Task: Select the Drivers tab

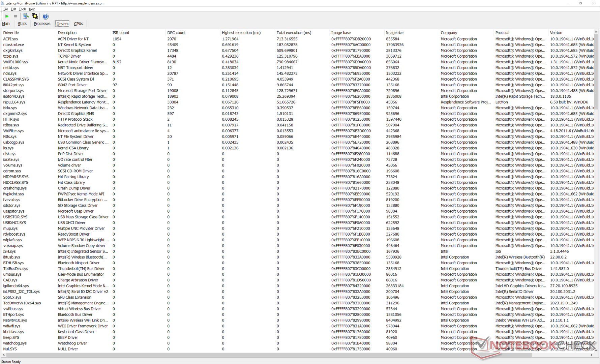Action: tap(62, 24)
